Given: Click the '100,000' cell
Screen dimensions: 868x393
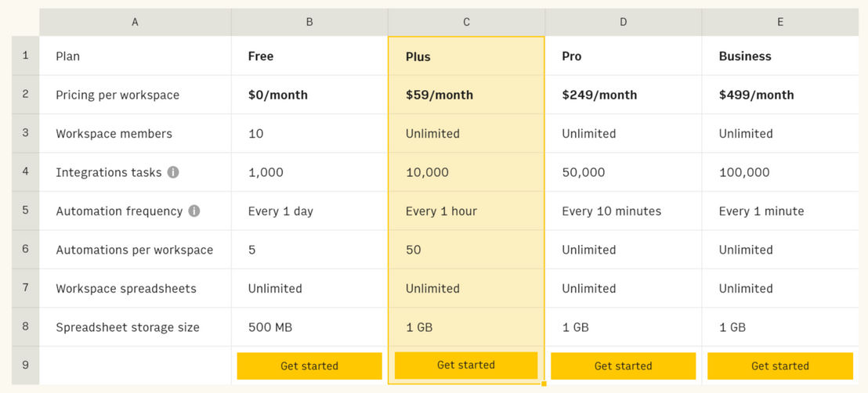Looking at the screenshot, I should click(x=780, y=172).
